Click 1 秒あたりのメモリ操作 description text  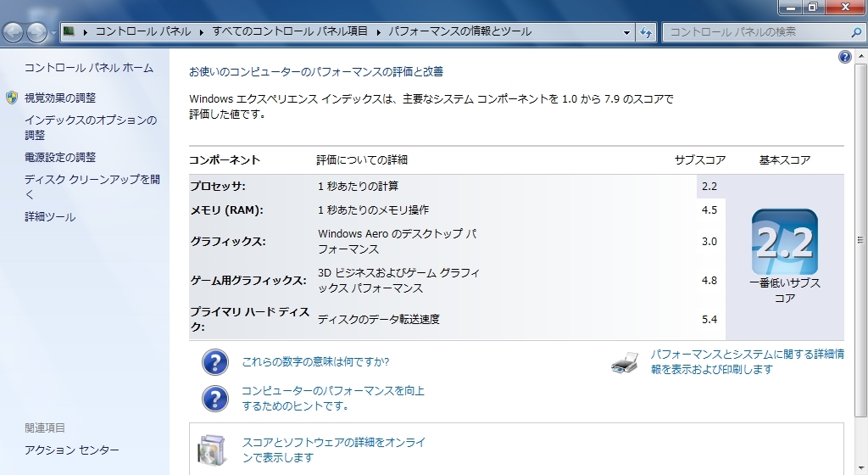(x=373, y=210)
